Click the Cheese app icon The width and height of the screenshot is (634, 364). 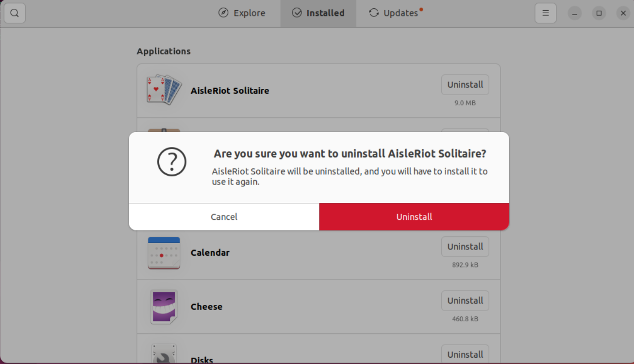(164, 307)
